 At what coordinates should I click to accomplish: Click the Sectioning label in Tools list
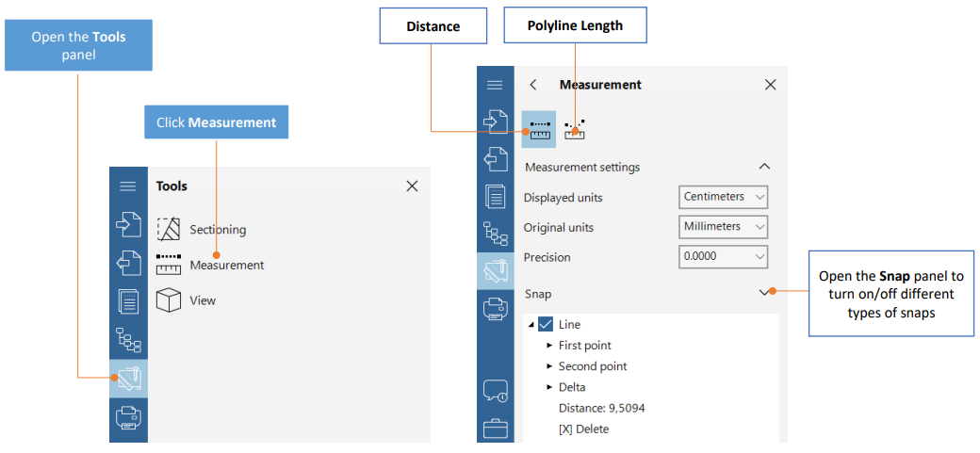coord(218,230)
